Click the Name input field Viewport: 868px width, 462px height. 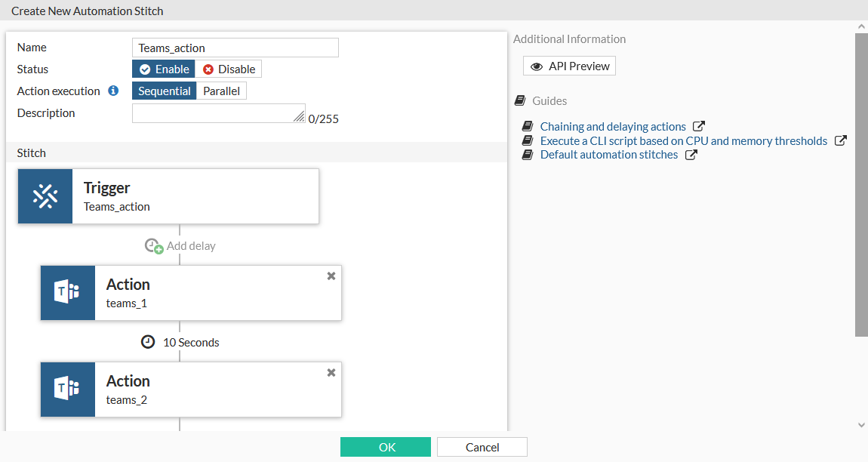pyautogui.click(x=235, y=48)
